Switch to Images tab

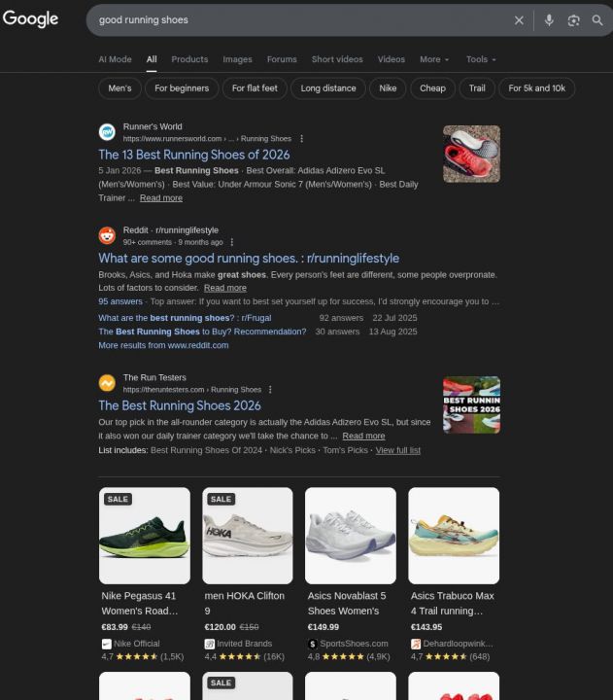point(237,59)
